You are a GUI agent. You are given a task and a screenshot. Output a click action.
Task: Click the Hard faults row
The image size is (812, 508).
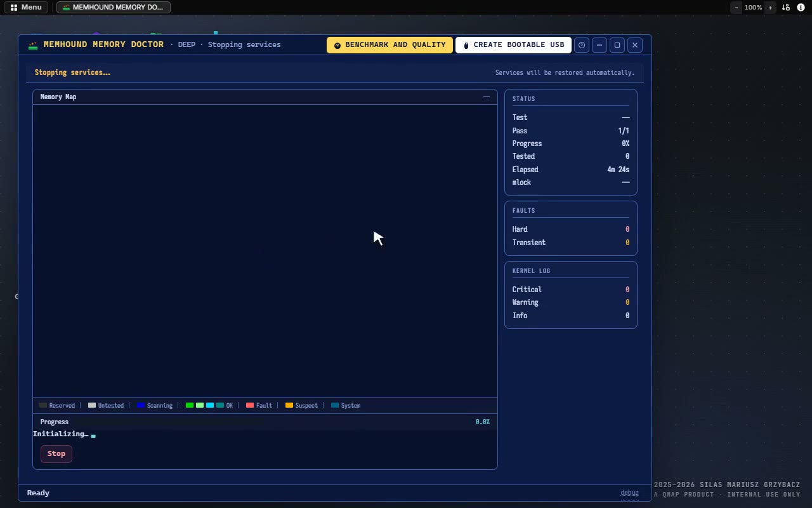(571, 229)
